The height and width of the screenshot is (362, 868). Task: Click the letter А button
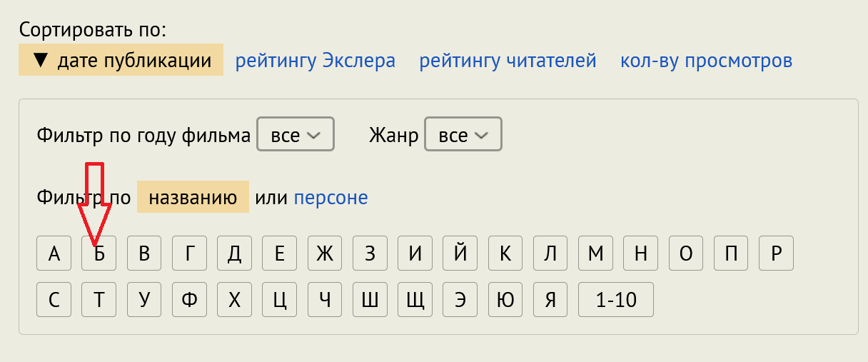(54, 254)
